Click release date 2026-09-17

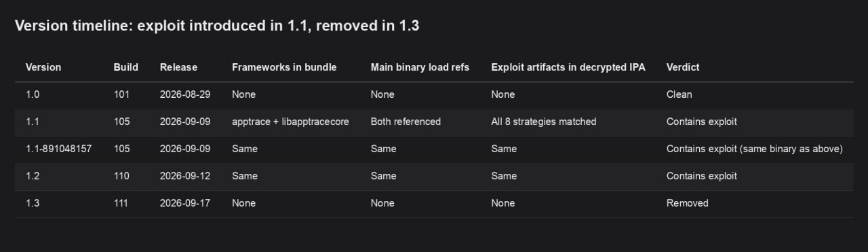pyautogui.click(x=185, y=203)
